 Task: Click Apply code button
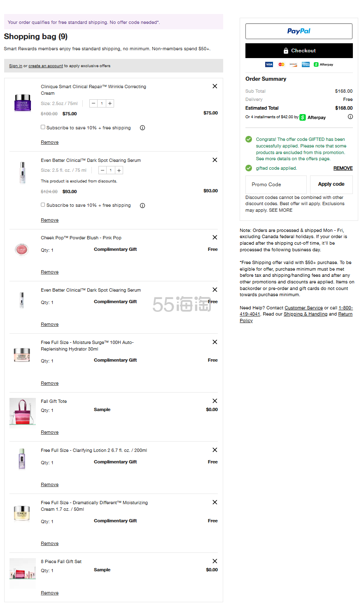[331, 184]
